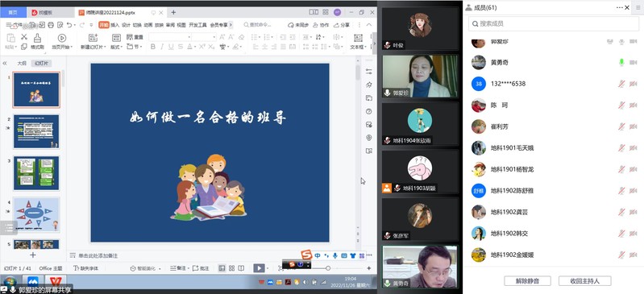The width and height of the screenshot is (644, 294).
Task: Click the Sogou input S logo icon
Action: click(x=306, y=255)
